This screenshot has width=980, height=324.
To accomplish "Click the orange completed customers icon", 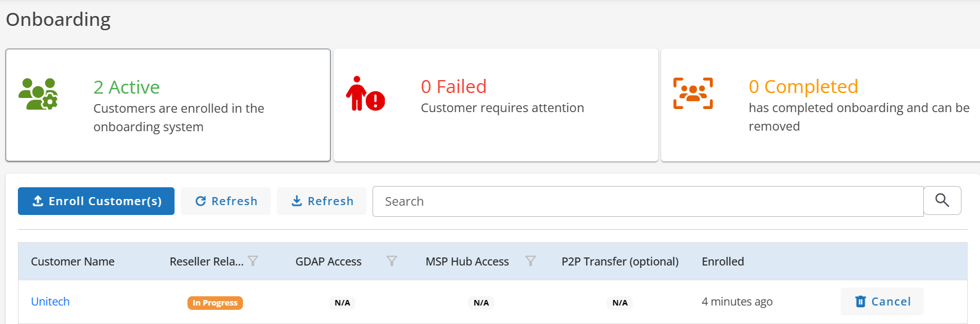I will pos(693,94).
